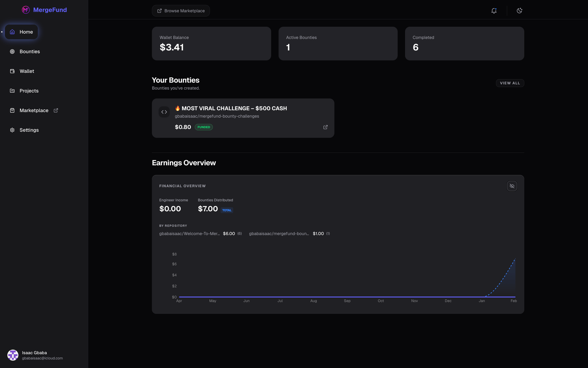The image size is (588, 368).
Task: Click the code icon on the bounty card
Action: 164,112
